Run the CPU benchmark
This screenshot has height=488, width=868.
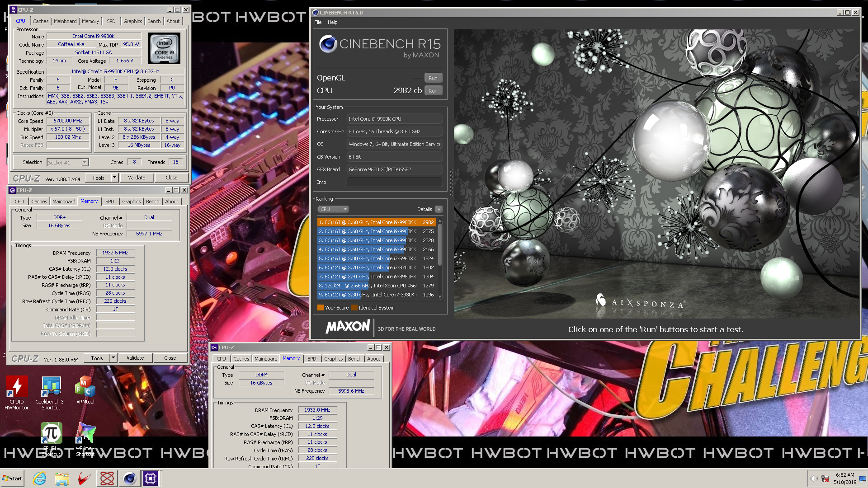pos(433,91)
